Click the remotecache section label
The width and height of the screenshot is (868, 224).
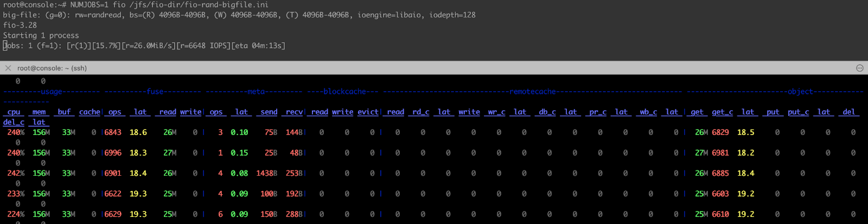(x=532, y=92)
